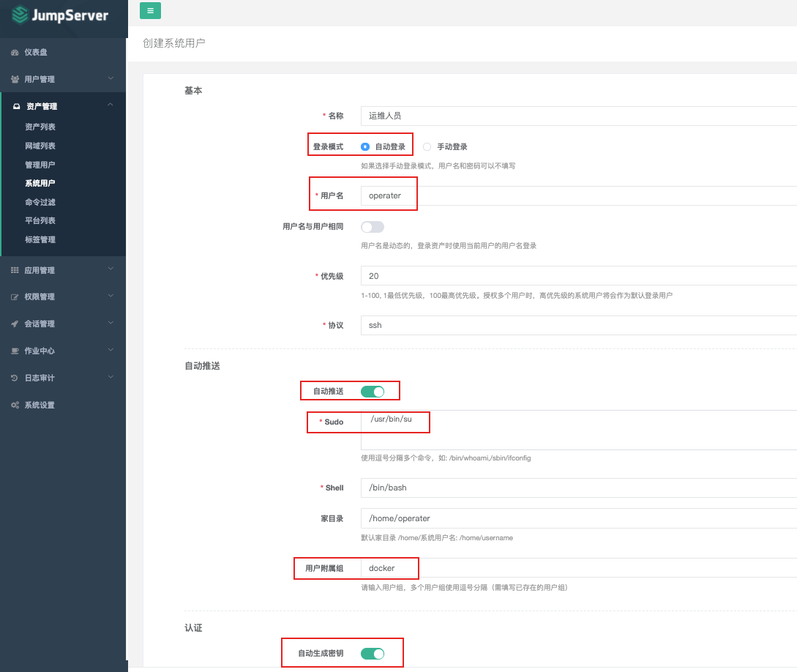This screenshot has width=797, height=672.
Task: Click the history icon beside 日志审计
Action: (15, 378)
